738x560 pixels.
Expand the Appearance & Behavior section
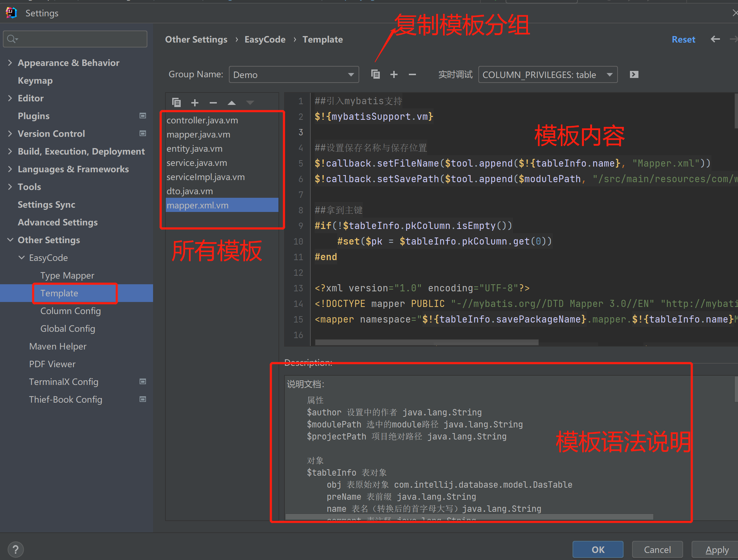click(10, 63)
